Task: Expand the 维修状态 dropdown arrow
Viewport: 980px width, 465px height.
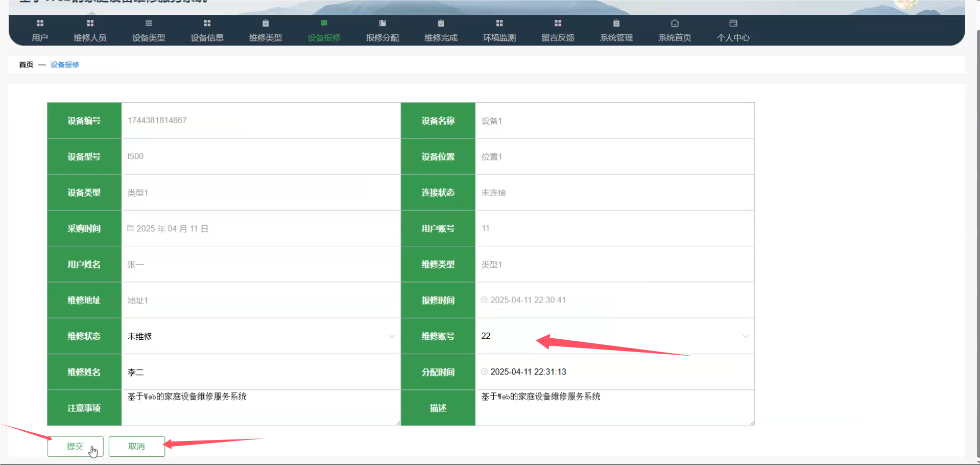Action: coord(392,336)
